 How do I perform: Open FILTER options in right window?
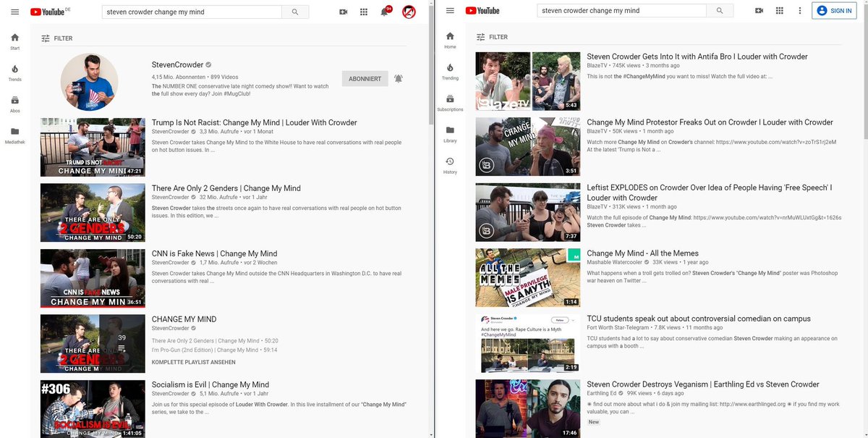click(x=492, y=37)
